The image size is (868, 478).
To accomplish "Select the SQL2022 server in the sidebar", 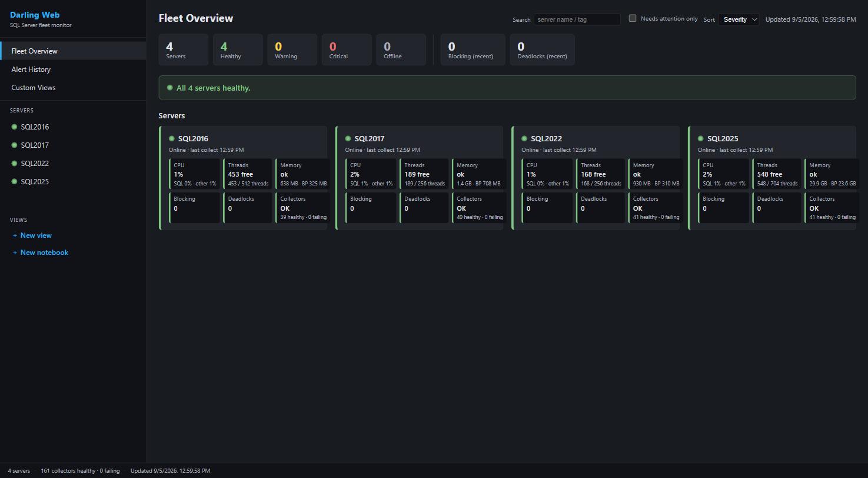I will [x=73, y=163].
